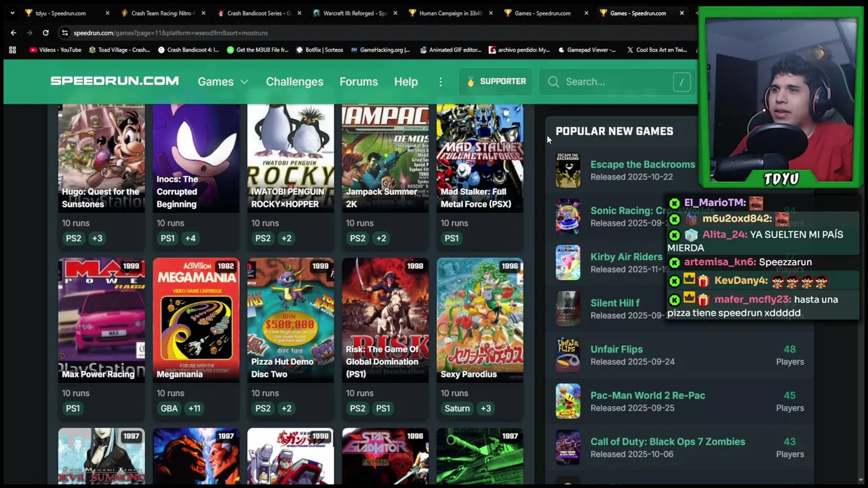Open the Gamepad Viewer bookmark

click(587, 49)
